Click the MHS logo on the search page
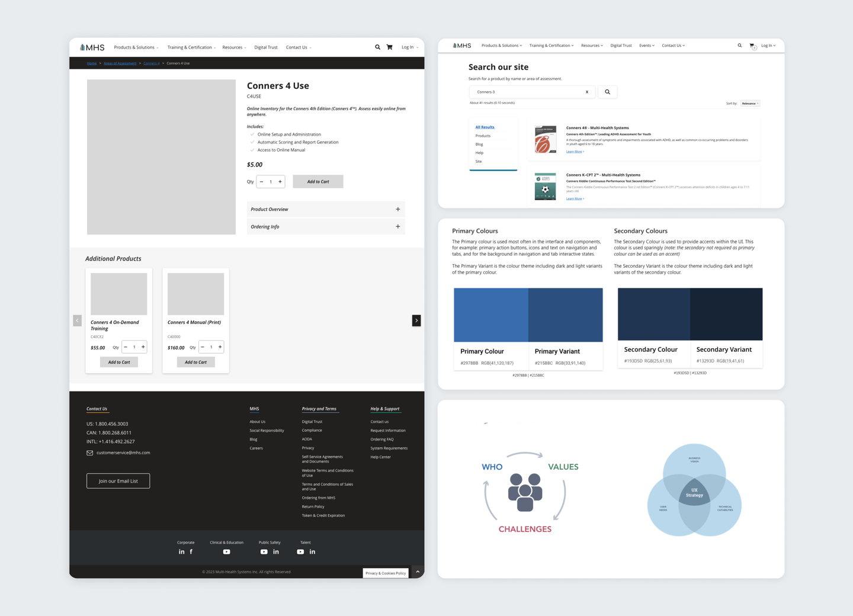This screenshot has width=853, height=616. 461,46
